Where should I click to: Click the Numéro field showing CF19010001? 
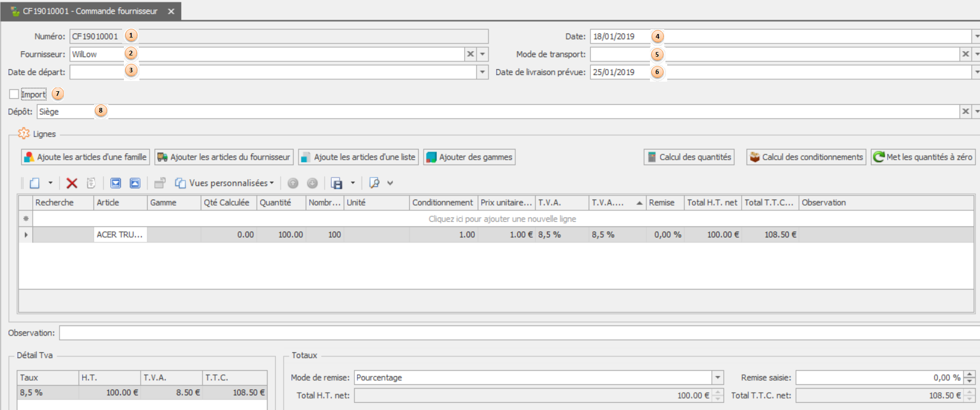(279, 36)
